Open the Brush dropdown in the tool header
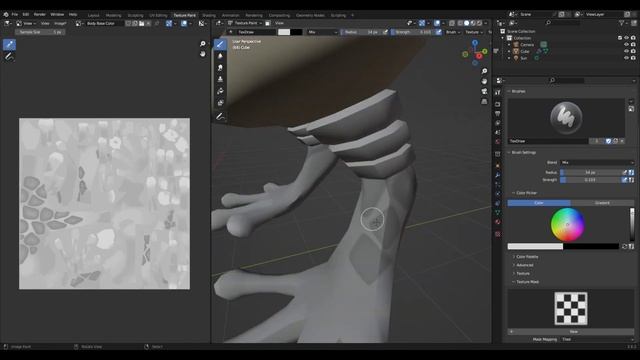Screen dimensions: 640x360 452,32
